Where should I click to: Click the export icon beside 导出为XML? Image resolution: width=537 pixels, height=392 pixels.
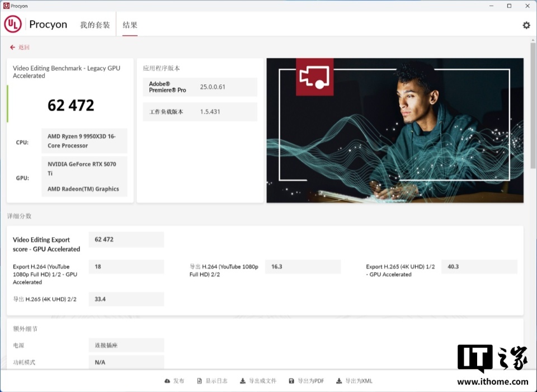[x=339, y=380]
